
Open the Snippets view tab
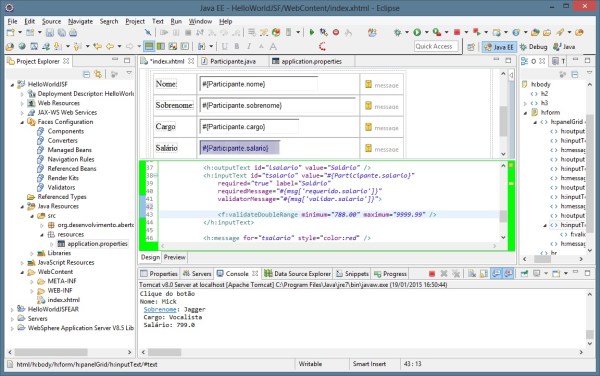click(x=352, y=274)
